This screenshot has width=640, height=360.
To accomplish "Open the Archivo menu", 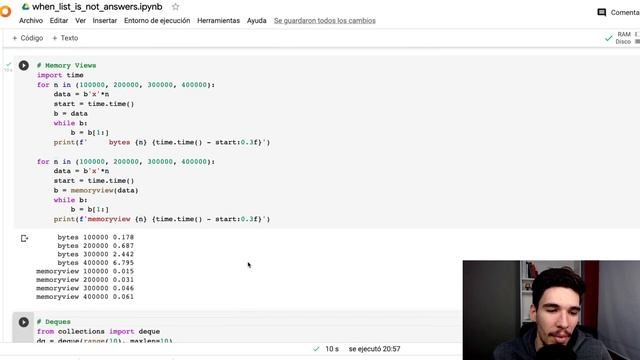I will pyautogui.click(x=31, y=20).
